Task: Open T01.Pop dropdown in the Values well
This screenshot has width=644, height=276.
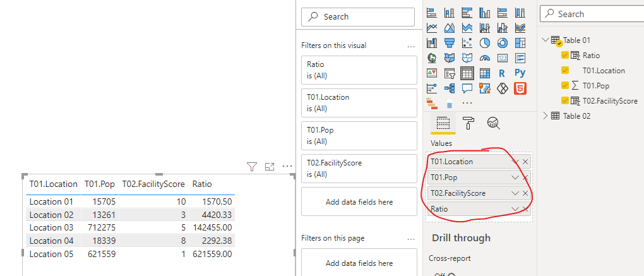Action: [515, 177]
